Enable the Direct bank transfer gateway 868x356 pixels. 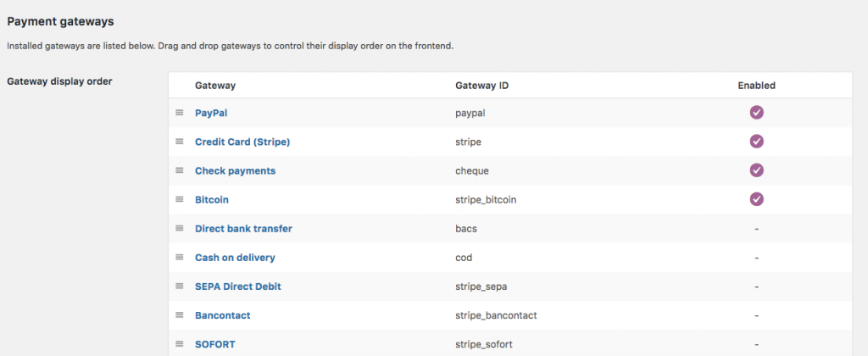[756, 229]
